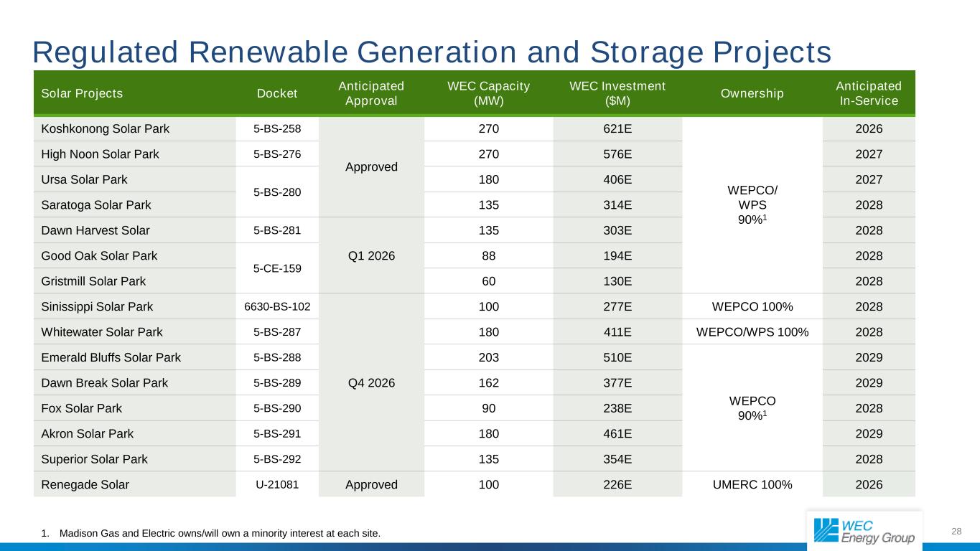
Task: Click the WEC Investment ($M) header
Action: click(617, 93)
